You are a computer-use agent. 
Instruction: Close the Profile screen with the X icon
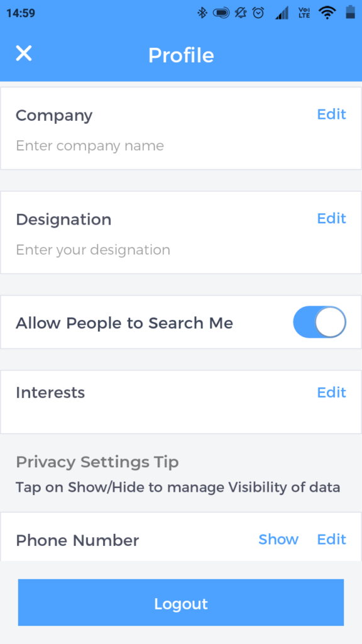pos(23,53)
